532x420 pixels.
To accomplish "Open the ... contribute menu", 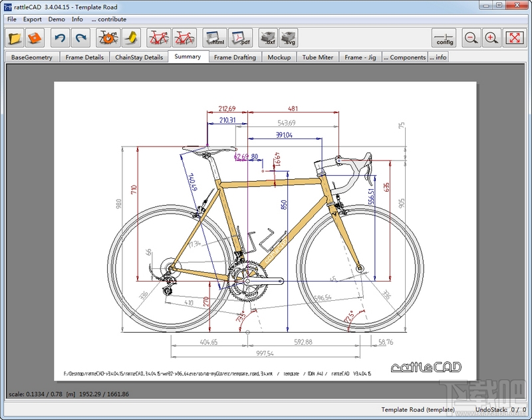I will tap(108, 19).
